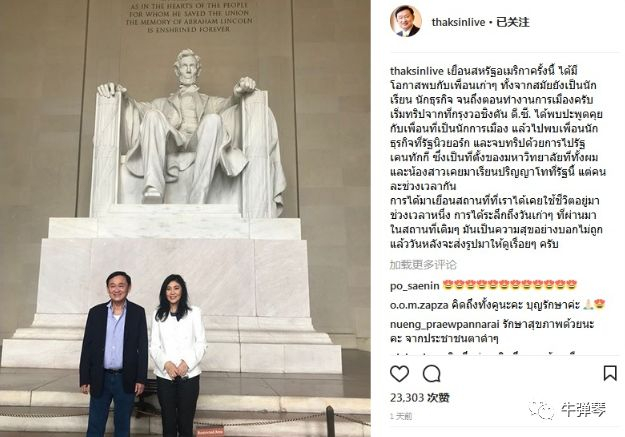Load more comments via 加载更多评论
The height and width of the screenshot is (437, 625).
point(423,265)
